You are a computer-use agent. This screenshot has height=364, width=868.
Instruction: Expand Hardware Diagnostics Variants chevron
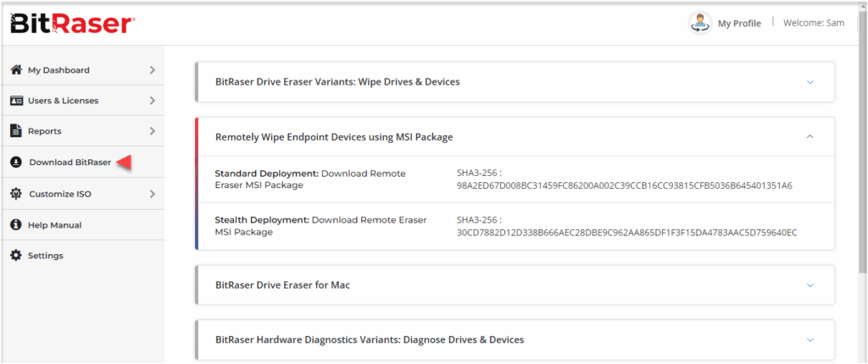[810, 339]
